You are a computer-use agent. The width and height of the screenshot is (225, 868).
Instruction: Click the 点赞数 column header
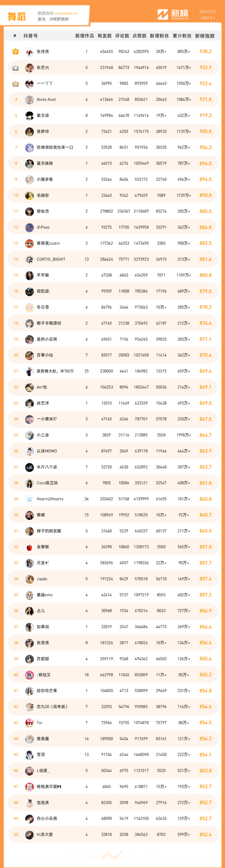click(139, 36)
